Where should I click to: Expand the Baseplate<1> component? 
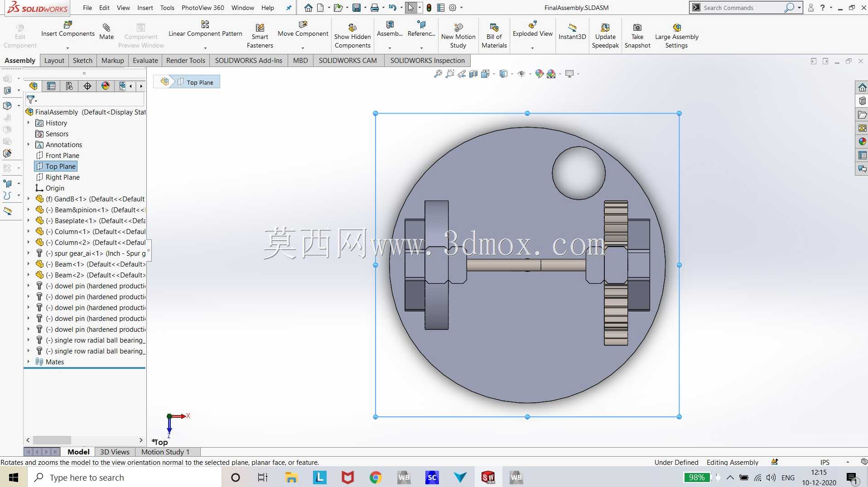[x=29, y=220]
